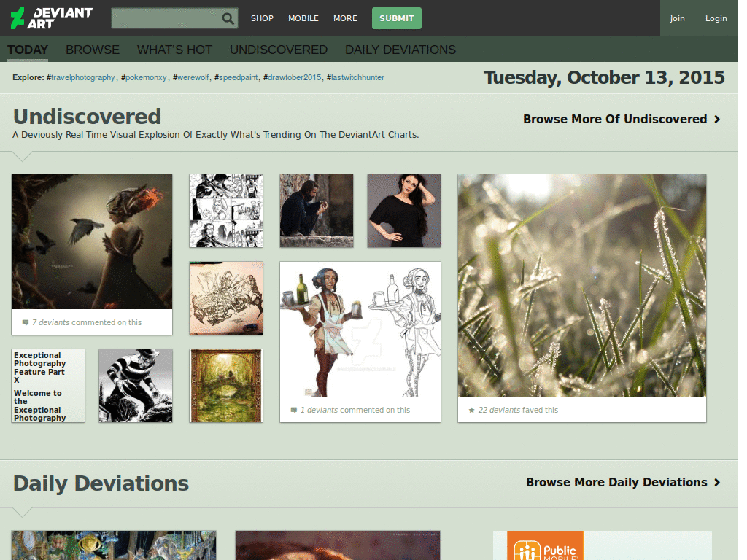Click comment icon beside 1 deviants
Screen dimensions: 747x560
[x=293, y=410]
